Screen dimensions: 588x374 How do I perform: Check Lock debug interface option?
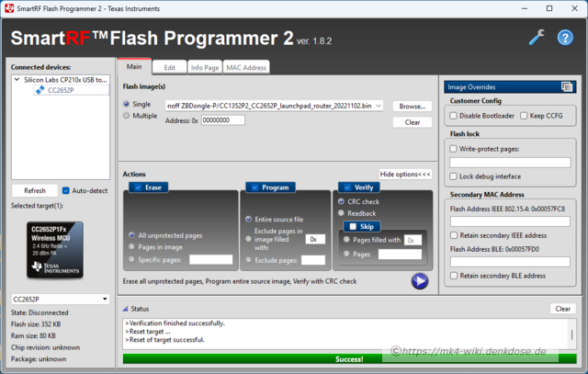(454, 176)
